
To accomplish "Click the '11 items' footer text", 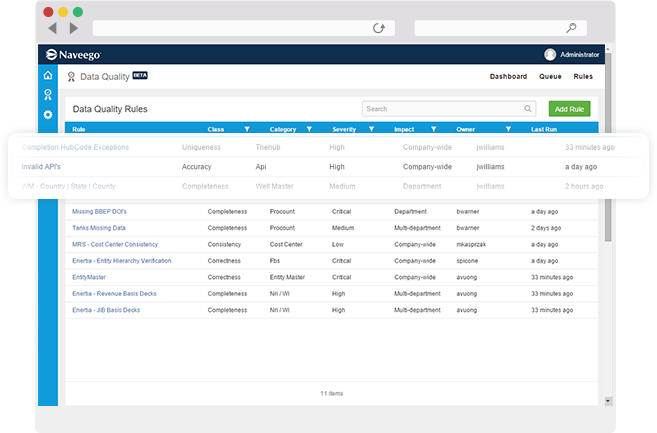I will coord(331,394).
